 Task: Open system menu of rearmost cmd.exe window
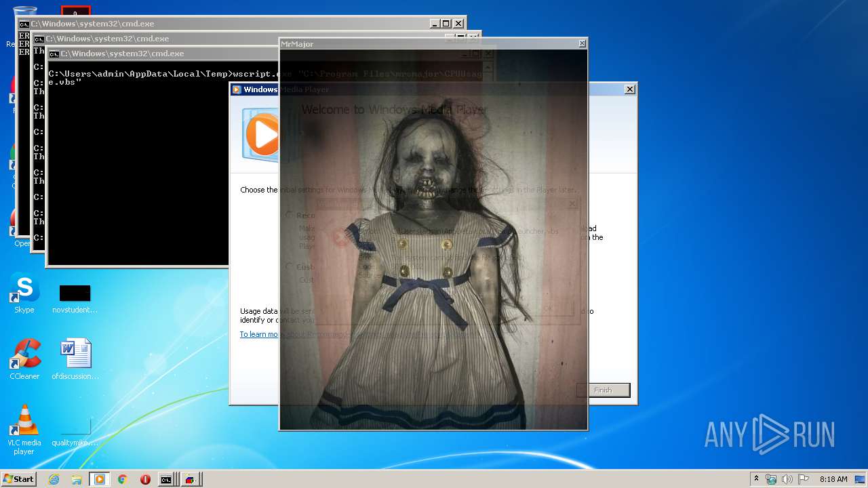click(24, 24)
